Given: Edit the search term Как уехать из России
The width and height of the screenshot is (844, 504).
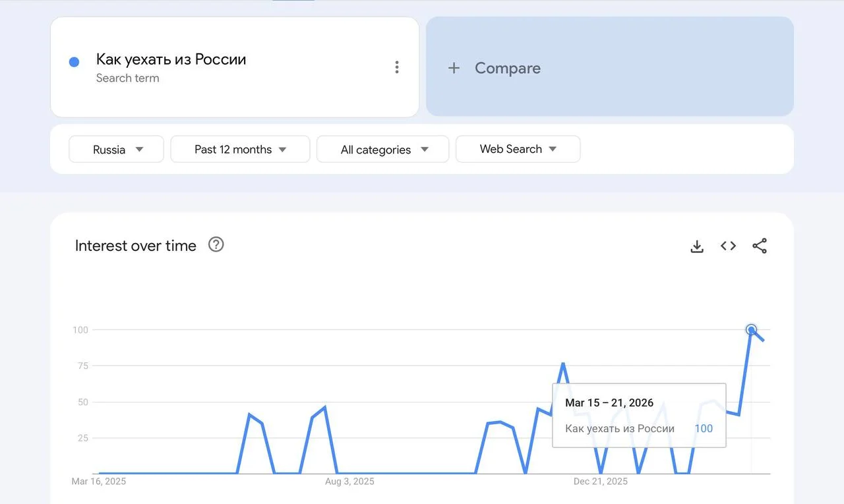Looking at the screenshot, I should click(x=171, y=59).
